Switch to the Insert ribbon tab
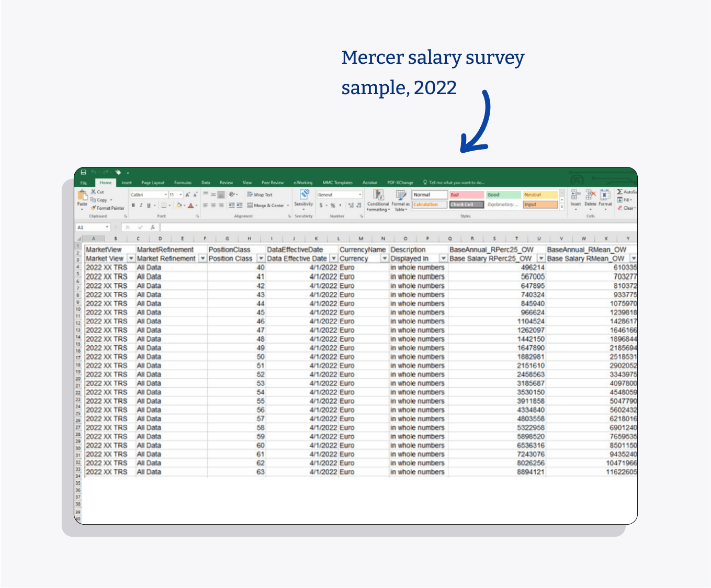Viewport: 711px width, 588px height. [x=127, y=183]
